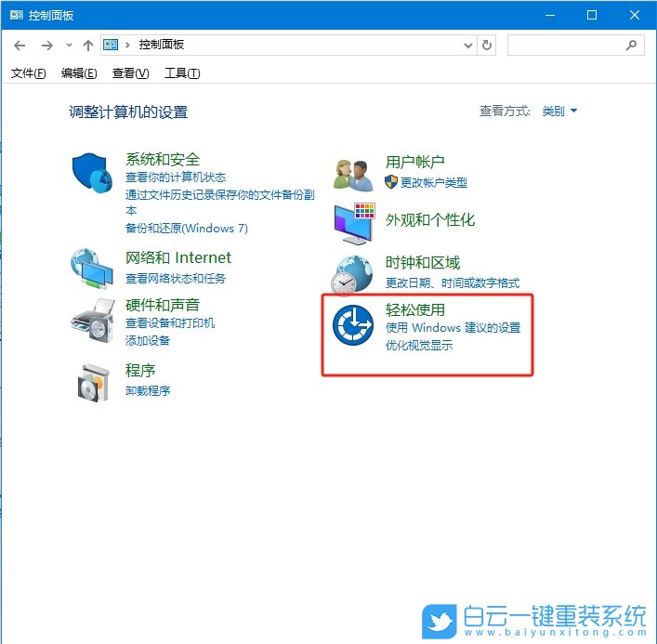Open 更改日期、时间或数字格式 link

click(x=453, y=283)
